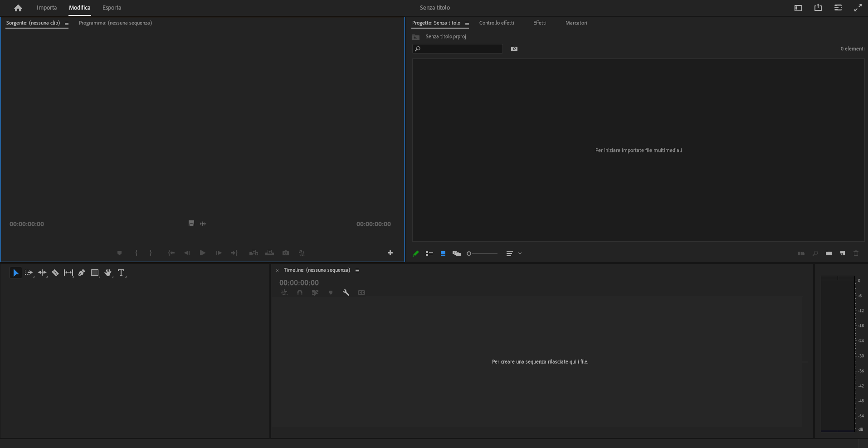Select the Ripple Edit tool
The height and width of the screenshot is (448, 868).
click(x=42, y=273)
